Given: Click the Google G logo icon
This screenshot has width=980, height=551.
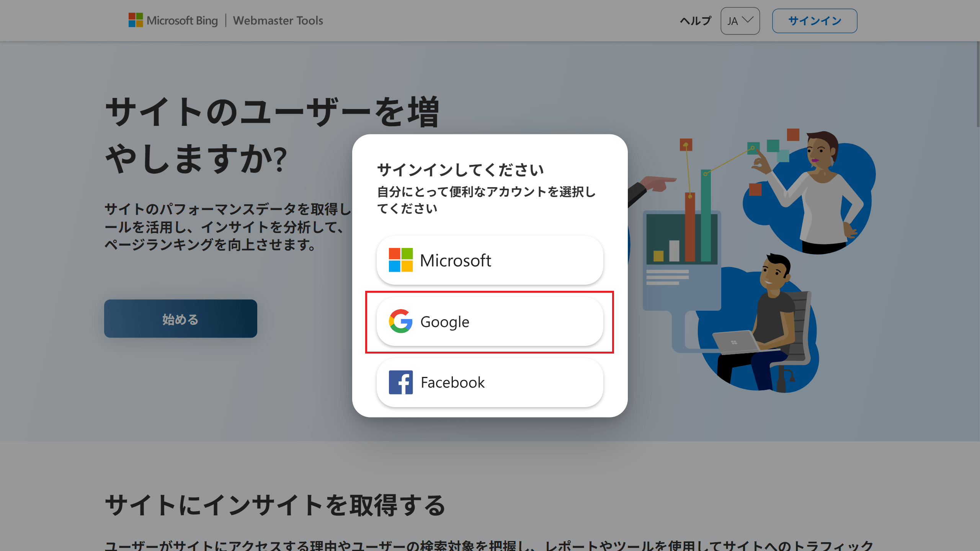Looking at the screenshot, I should tap(401, 321).
